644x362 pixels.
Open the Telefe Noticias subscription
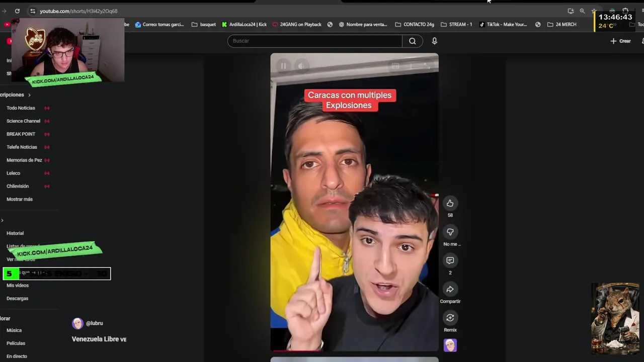(22, 147)
